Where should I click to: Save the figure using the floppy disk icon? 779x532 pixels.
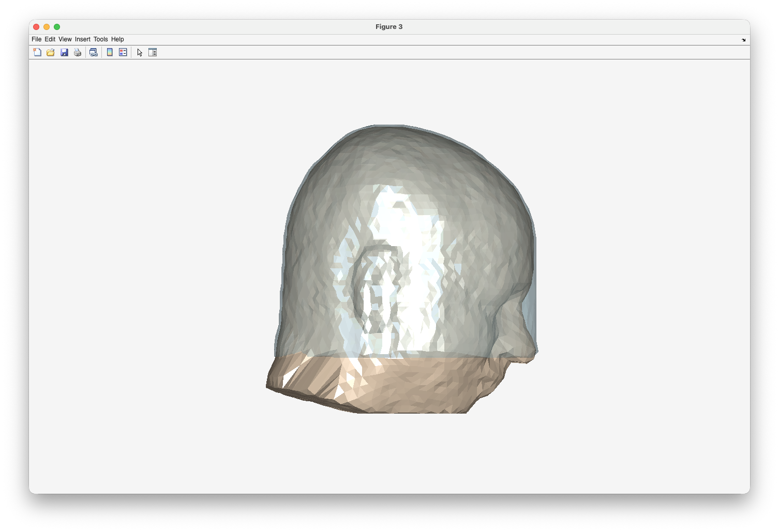pos(64,52)
